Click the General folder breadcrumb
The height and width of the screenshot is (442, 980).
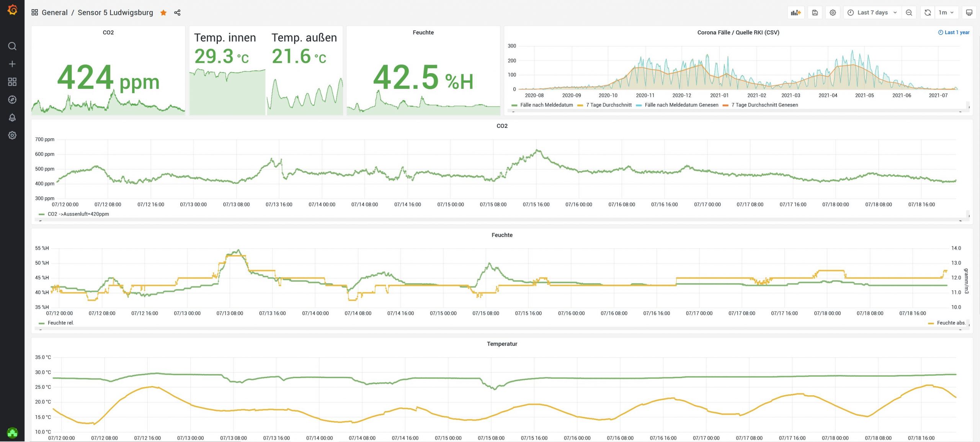pos(54,13)
